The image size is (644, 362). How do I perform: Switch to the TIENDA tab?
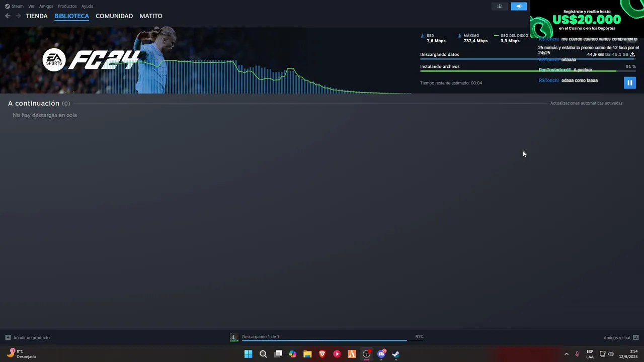[x=37, y=16]
